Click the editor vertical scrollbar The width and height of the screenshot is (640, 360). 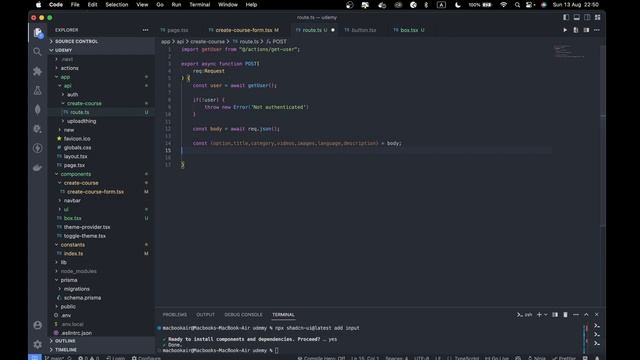(602, 135)
